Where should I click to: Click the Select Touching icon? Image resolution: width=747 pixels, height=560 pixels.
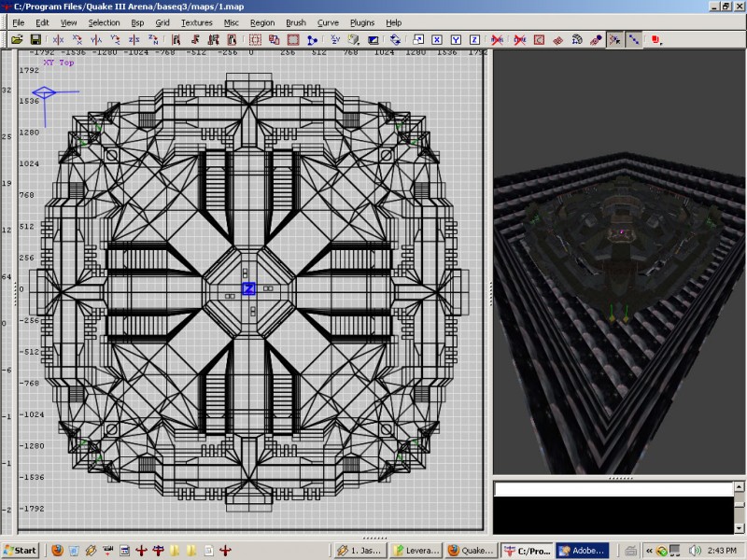pyautogui.click(x=194, y=39)
